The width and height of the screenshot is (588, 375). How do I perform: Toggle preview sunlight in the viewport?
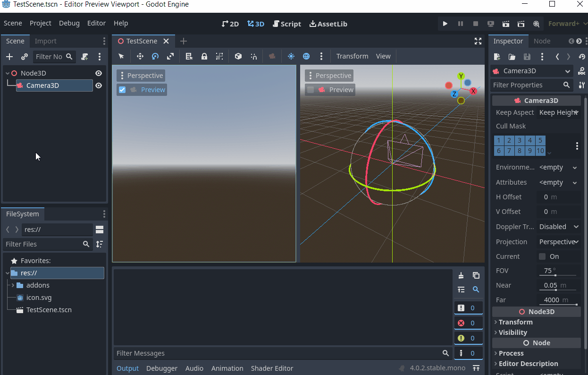[x=291, y=56]
